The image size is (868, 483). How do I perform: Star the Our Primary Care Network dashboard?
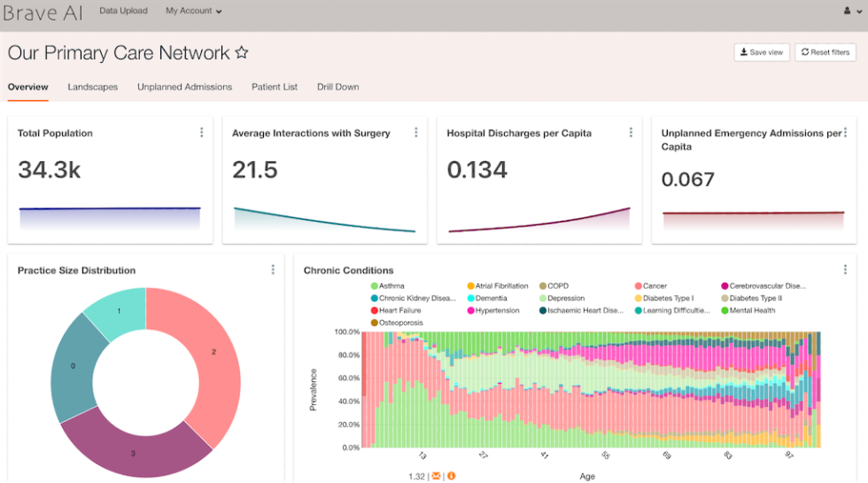pos(242,53)
